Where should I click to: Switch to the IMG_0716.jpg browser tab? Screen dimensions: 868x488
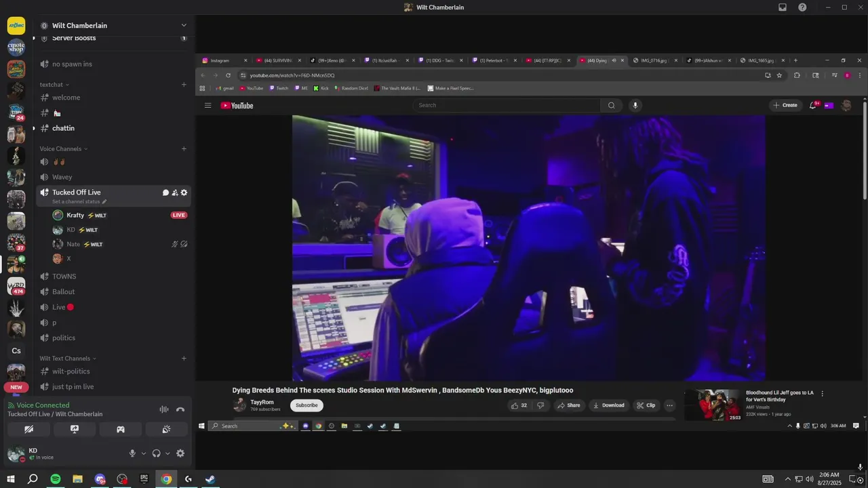[x=655, y=60]
